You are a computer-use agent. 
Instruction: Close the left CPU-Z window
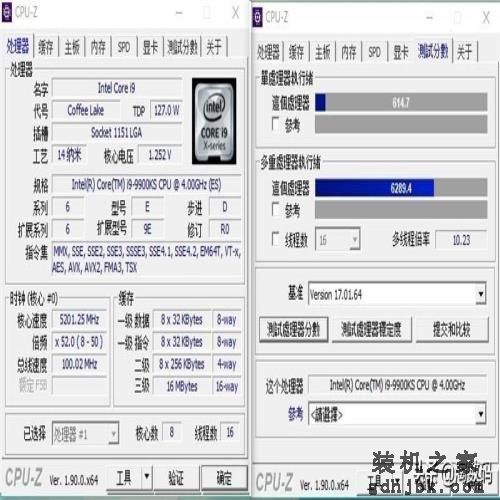(236, 14)
